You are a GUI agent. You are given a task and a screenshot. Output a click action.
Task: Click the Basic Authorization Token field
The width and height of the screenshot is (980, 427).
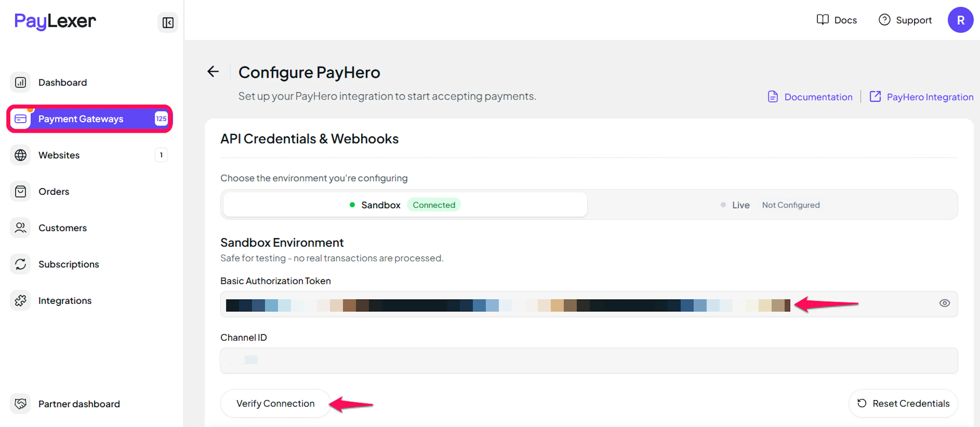[x=589, y=304]
